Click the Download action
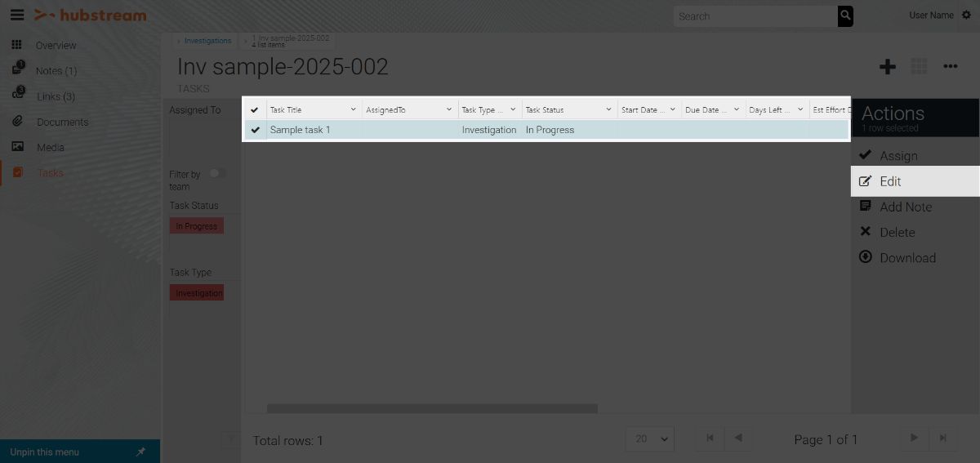The image size is (980, 463). [x=915, y=257]
